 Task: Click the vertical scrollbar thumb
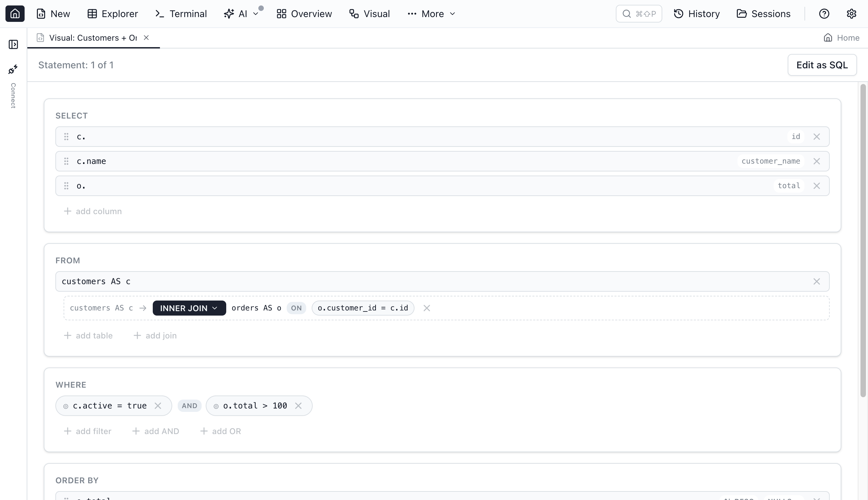click(863, 240)
